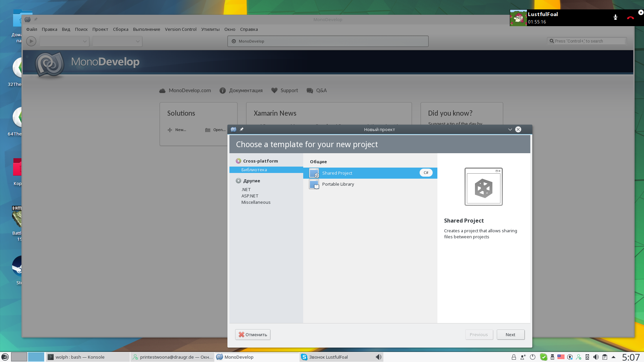This screenshot has width=644, height=362.
Task: Click the switch user tray icon
Action: pyautogui.click(x=523, y=357)
